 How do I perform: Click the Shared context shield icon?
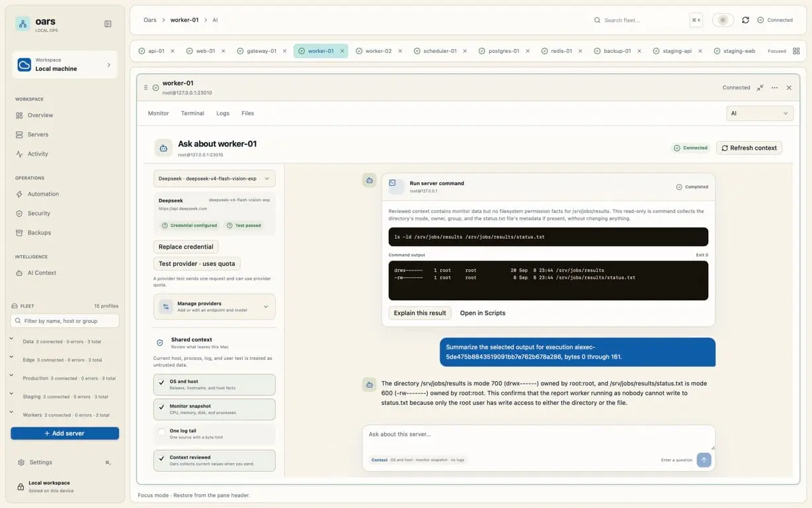coord(159,343)
